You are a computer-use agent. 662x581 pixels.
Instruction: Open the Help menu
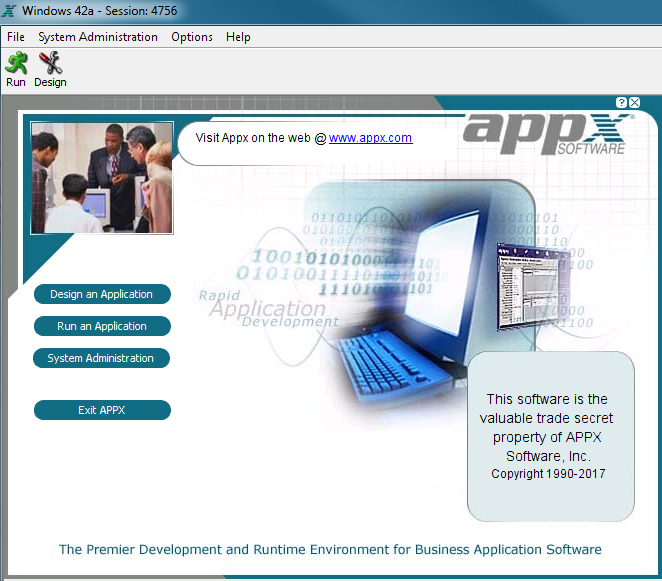click(238, 37)
